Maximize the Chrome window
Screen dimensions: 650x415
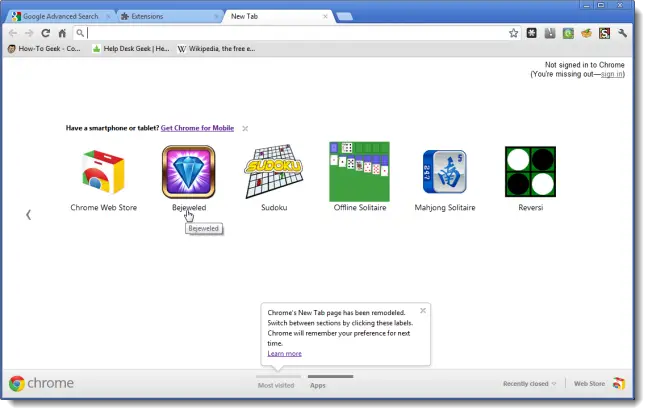(601, 5)
